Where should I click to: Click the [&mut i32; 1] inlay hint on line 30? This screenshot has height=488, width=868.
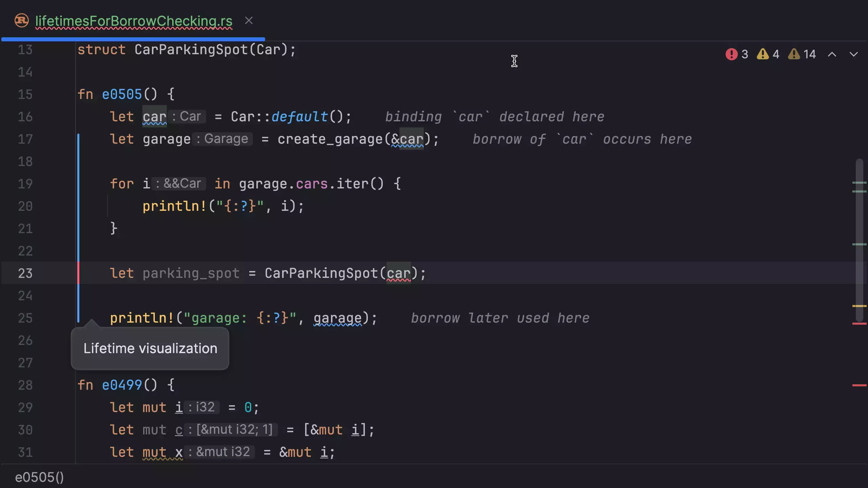point(234,430)
